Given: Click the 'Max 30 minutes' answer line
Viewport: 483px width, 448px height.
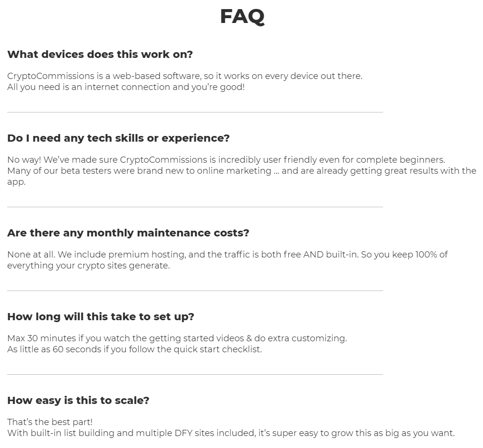Looking at the screenshot, I should coord(177,338).
